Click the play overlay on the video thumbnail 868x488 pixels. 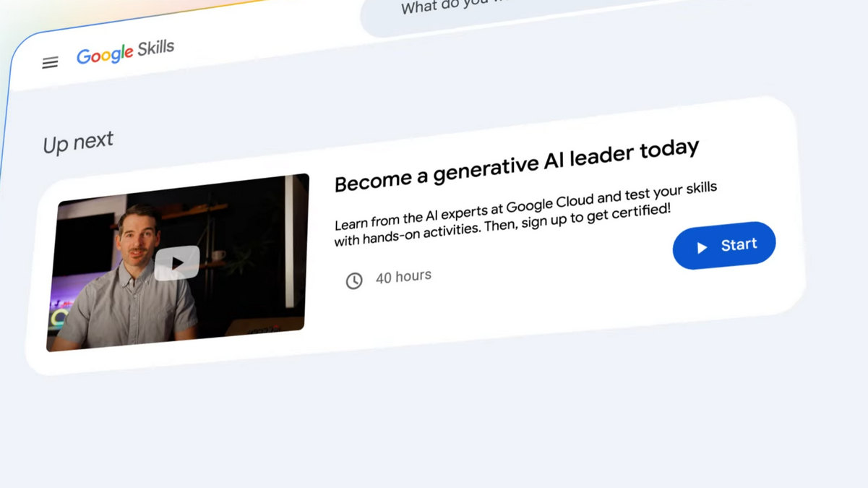(177, 262)
